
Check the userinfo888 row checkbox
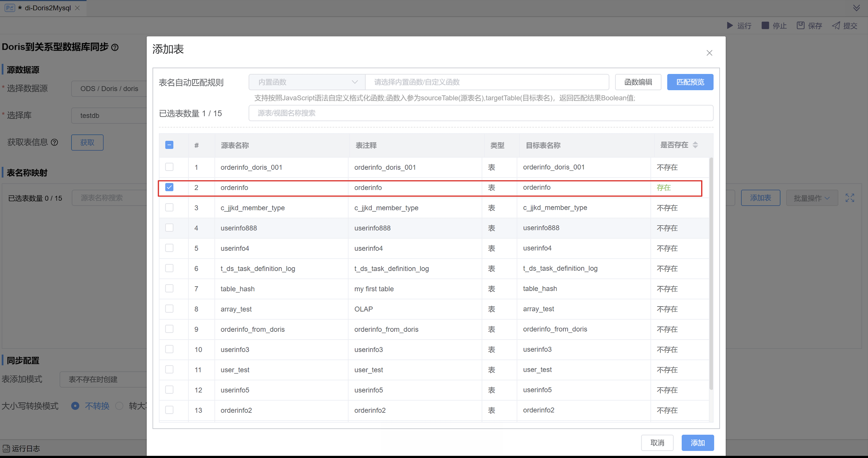click(x=169, y=228)
